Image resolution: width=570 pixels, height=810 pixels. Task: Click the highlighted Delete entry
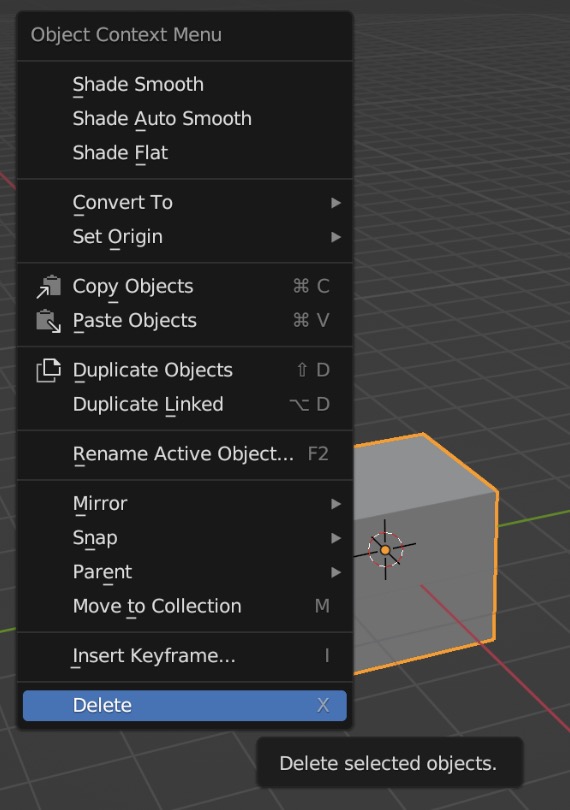(184, 705)
